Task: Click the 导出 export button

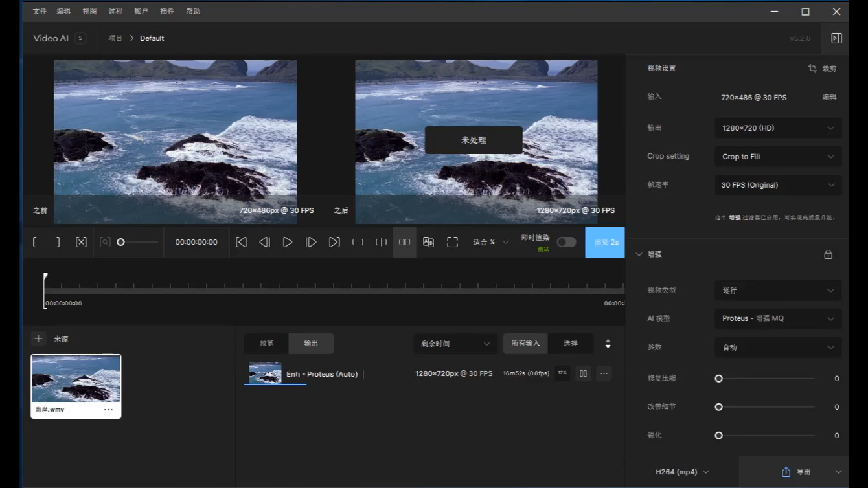Action: tap(796, 472)
